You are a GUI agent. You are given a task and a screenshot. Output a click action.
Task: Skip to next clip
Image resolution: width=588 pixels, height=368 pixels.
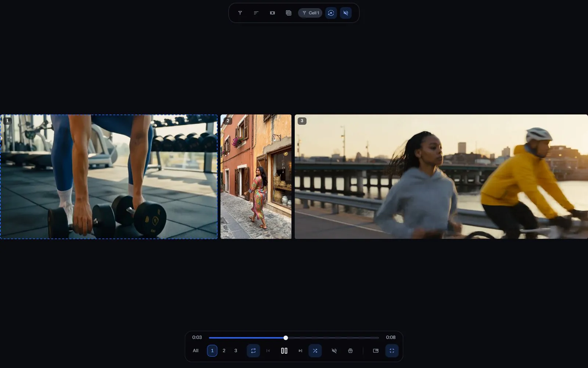[x=300, y=351]
